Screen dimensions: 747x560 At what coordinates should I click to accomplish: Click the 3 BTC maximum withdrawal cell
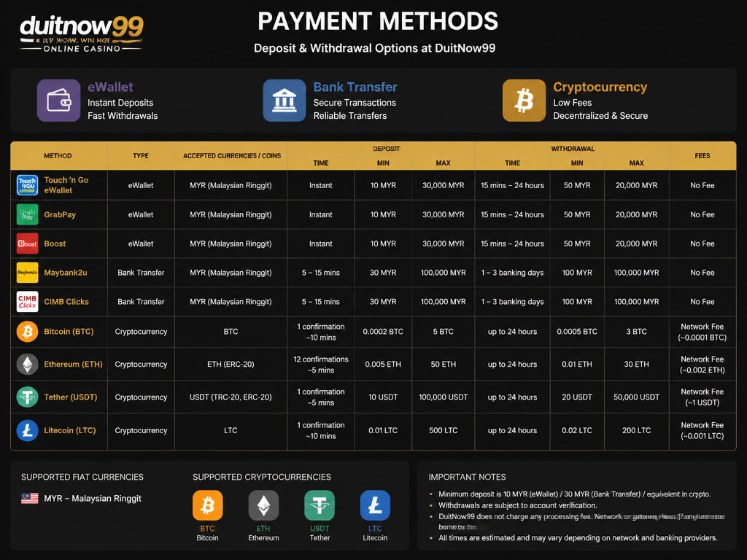[x=636, y=332]
